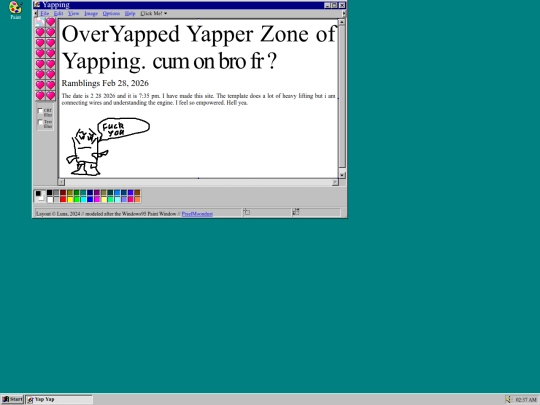Open the Help menu
The image size is (540, 405).
click(130, 13)
